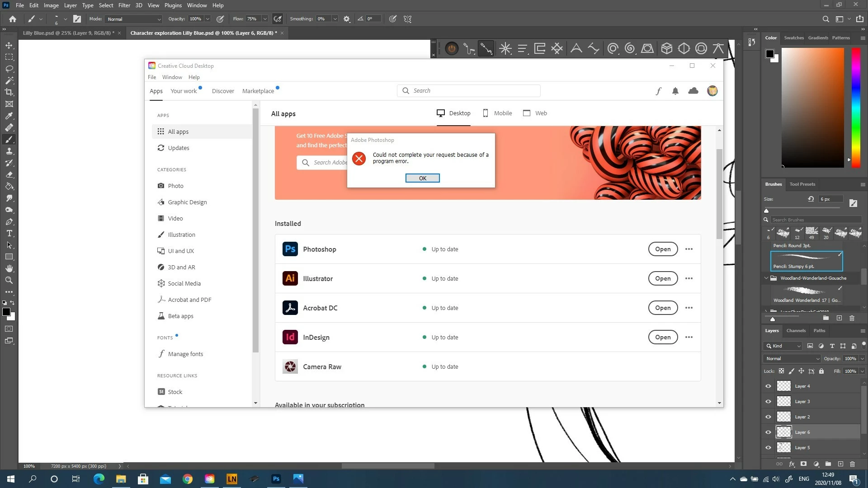Open the brush Mode dropdown
Screen dimensions: 868x488
pos(133,19)
